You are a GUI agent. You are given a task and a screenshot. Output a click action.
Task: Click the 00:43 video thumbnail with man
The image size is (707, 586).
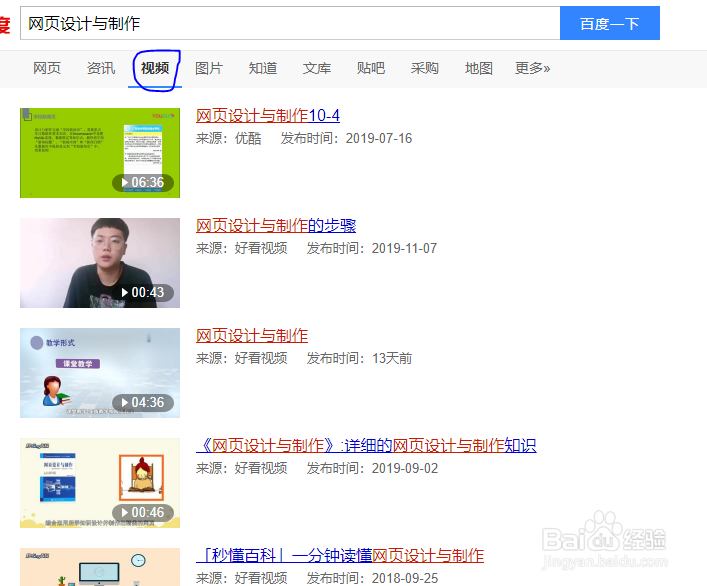pos(100,263)
